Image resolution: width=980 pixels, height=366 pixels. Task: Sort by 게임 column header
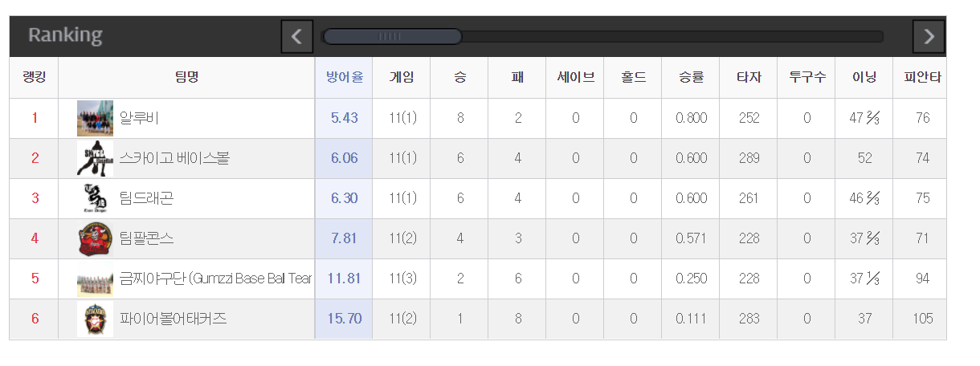tap(402, 78)
